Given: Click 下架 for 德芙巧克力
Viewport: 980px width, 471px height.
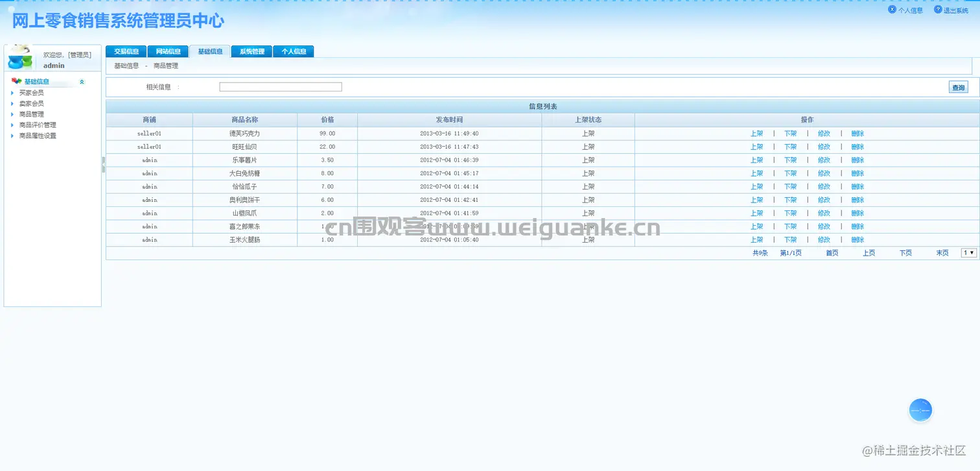Looking at the screenshot, I should tap(791, 134).
